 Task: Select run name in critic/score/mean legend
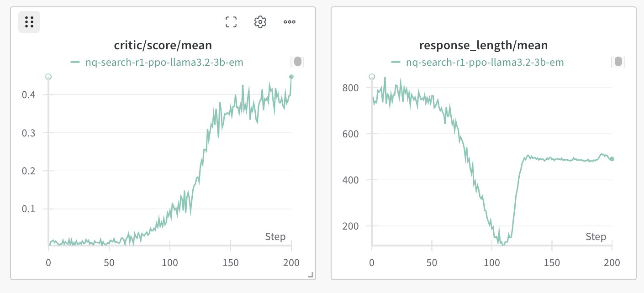(164, 63)
